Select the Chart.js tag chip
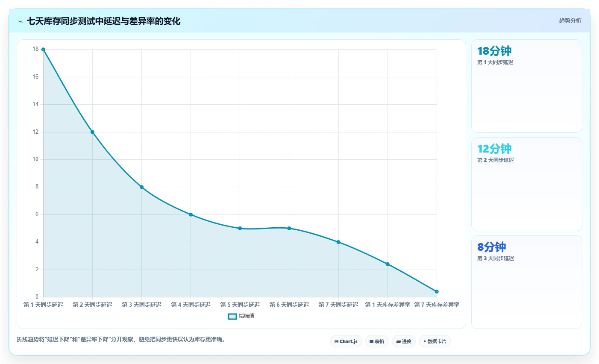Viewport: 599px width, 364px height. tap(346, 341)
